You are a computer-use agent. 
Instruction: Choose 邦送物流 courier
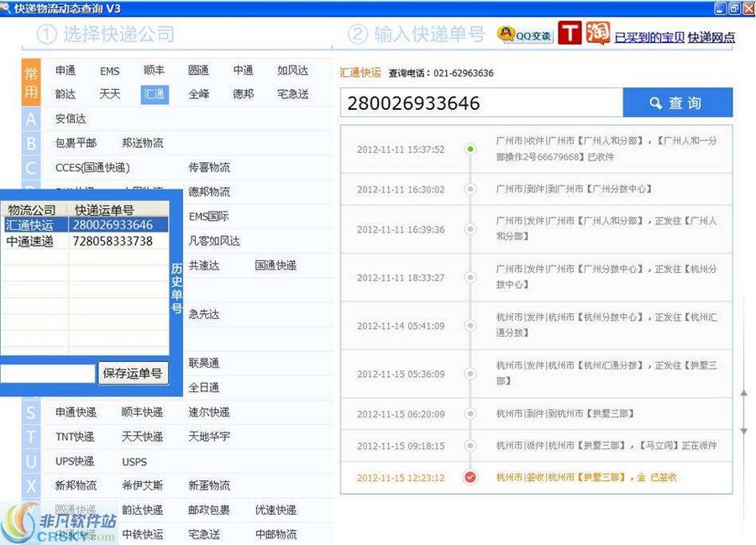tap(143, 143)
